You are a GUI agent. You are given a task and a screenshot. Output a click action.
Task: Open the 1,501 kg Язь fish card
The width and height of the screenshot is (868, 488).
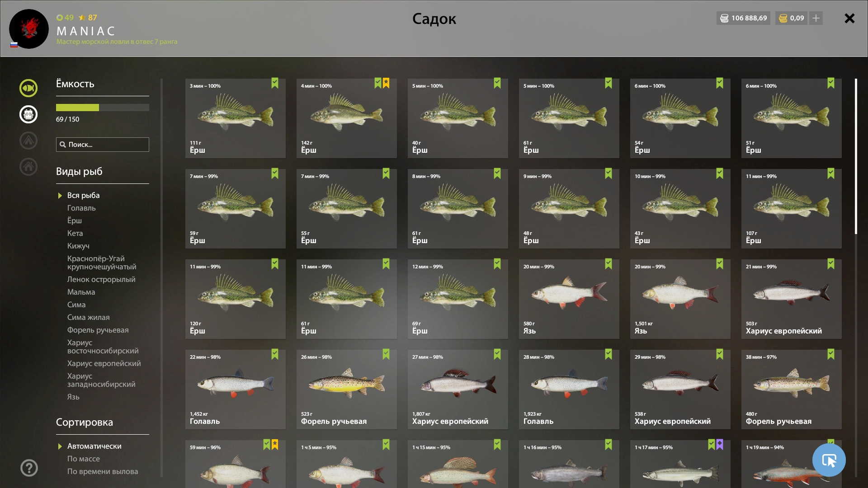pyautogui.click(x=680, y=299)
